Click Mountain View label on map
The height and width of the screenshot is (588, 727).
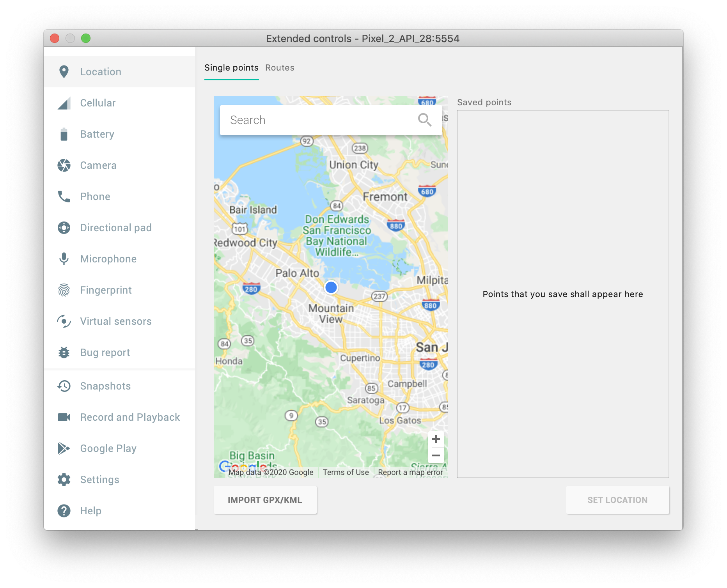(x=331, y=313)
